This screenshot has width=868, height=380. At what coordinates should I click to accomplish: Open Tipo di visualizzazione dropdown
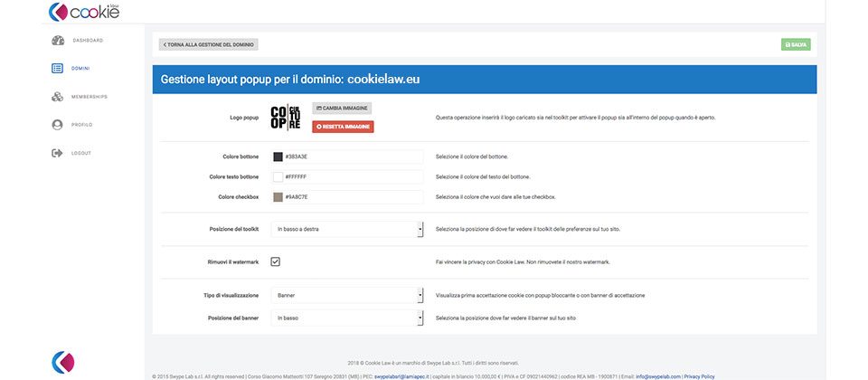point(347,296)
